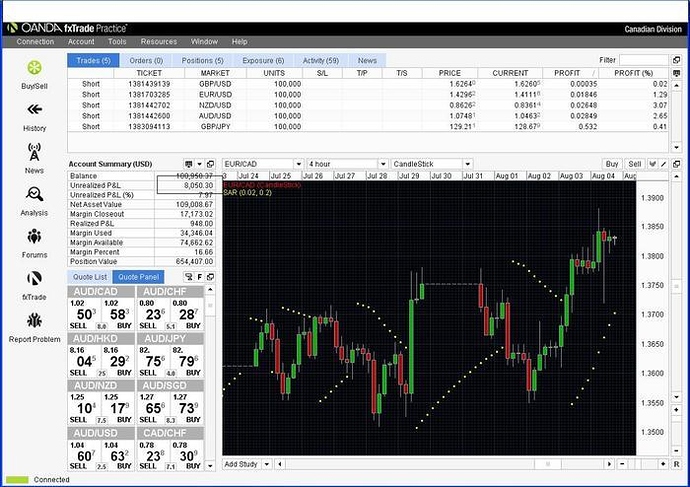Click the fxTrade logo icon in sidebar

pos(34,278)
